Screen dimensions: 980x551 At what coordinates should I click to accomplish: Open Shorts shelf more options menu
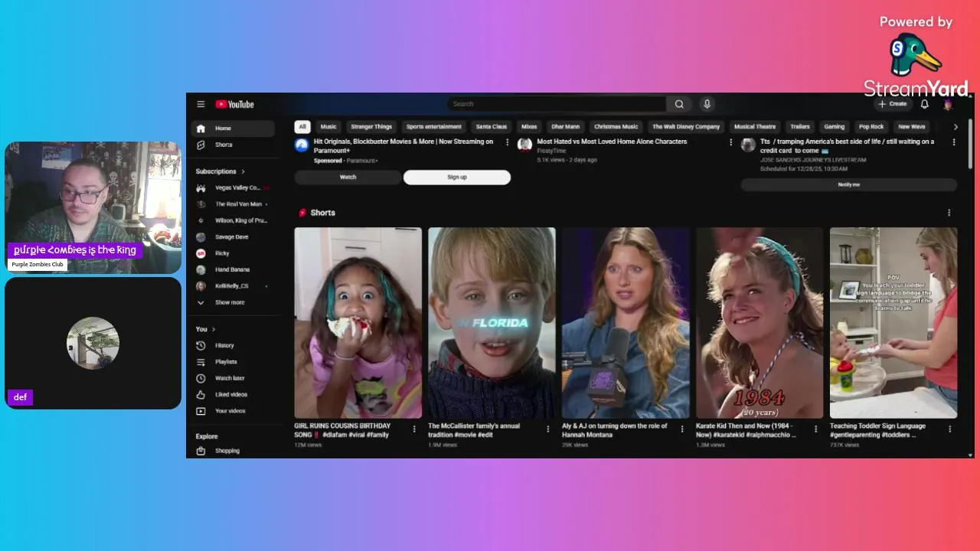949,213
